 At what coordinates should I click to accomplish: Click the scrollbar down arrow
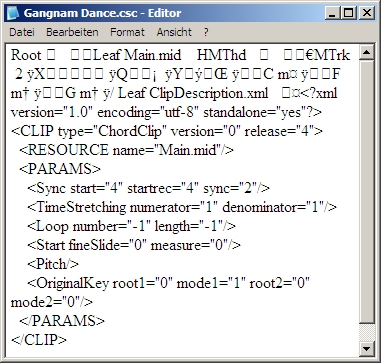tap(367, 349)
